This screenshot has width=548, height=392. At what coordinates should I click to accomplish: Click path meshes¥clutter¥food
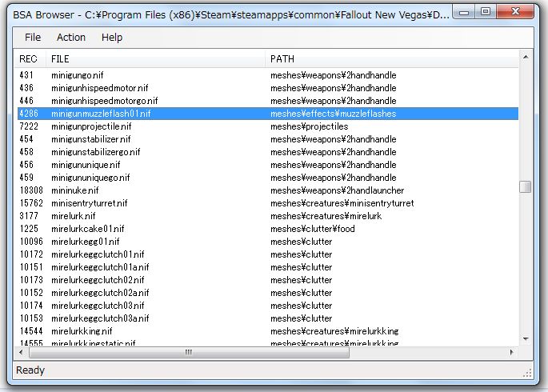point(313,229)
